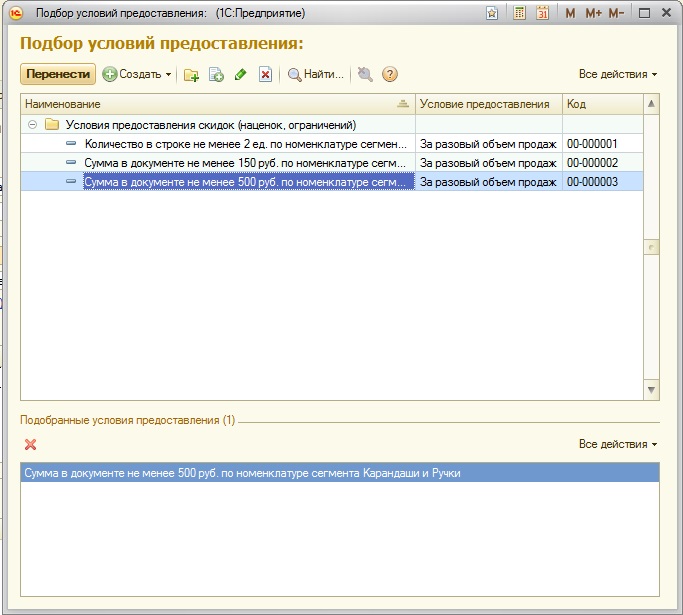The width and height of the screenshot is (683, 615).
Task: Open help with the question mark icon
Action: pos(390,74)
